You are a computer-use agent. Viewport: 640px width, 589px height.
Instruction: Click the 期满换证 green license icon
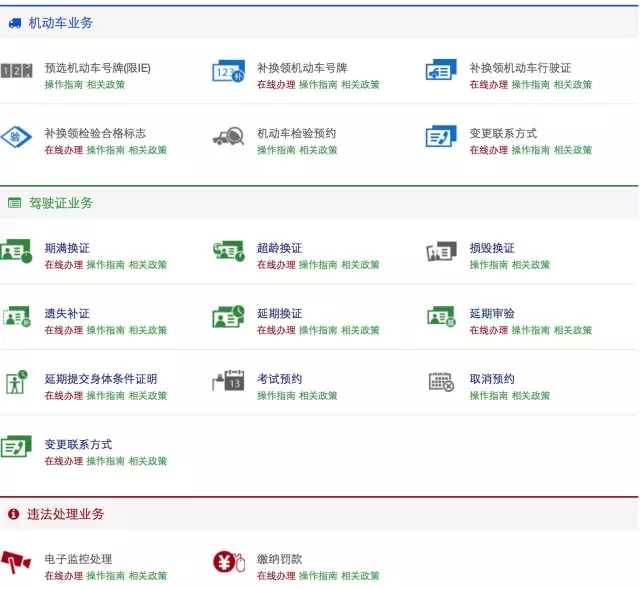tap(16, 251)
